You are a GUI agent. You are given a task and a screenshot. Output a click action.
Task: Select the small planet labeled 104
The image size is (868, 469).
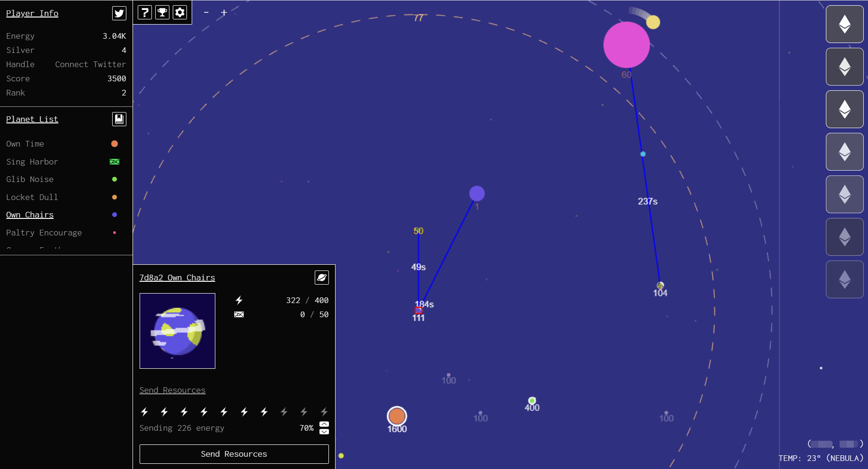(x=660, y=285)
